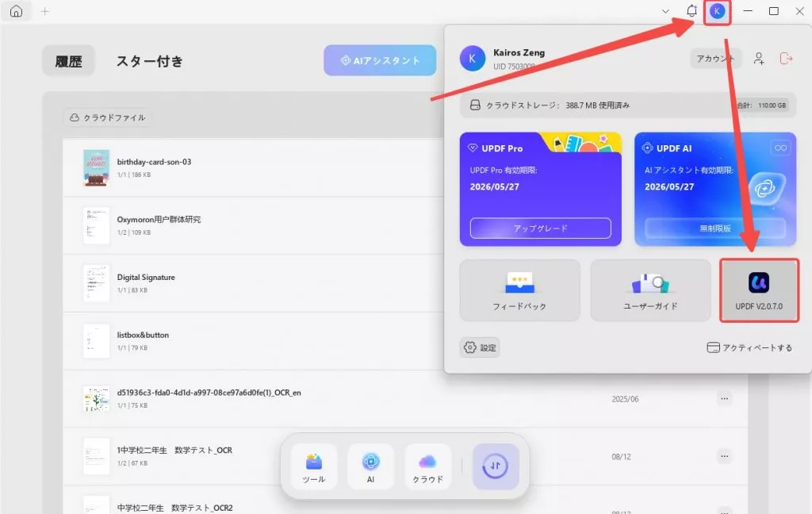812x514 pixels.
Task: Open Oxymoron file thumbnail
Action: pyautogui.click(x=96, y=225)
